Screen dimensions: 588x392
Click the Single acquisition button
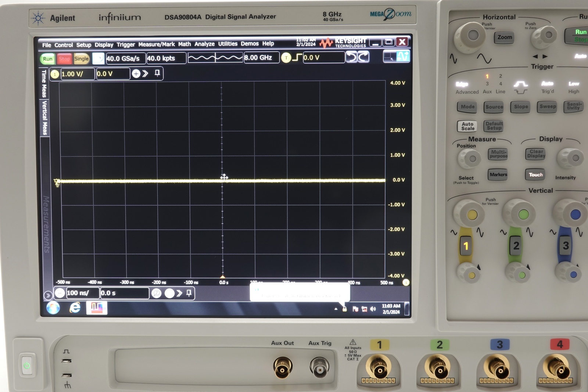click(x=81, y=59)
